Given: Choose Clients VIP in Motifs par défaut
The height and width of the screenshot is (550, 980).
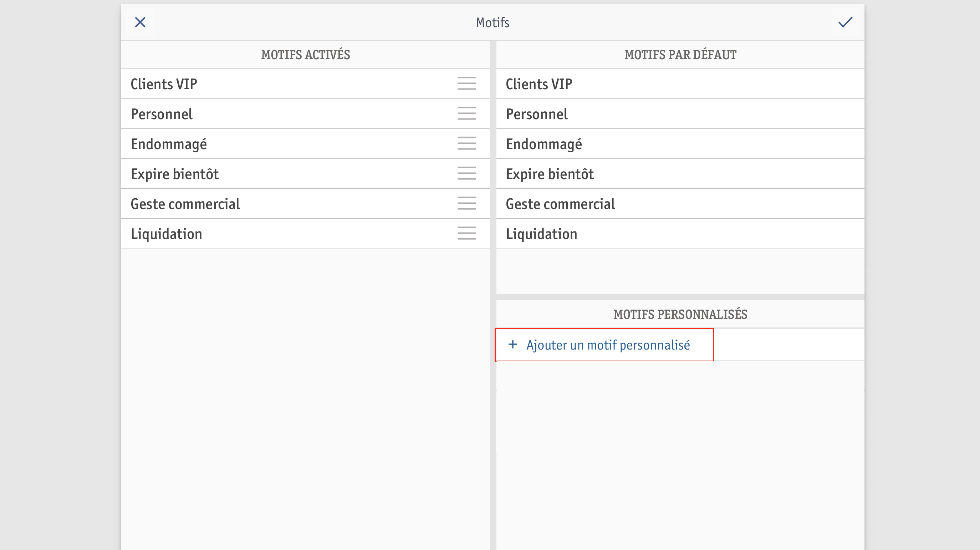Looking at the screenshot, I should point(680,84).
